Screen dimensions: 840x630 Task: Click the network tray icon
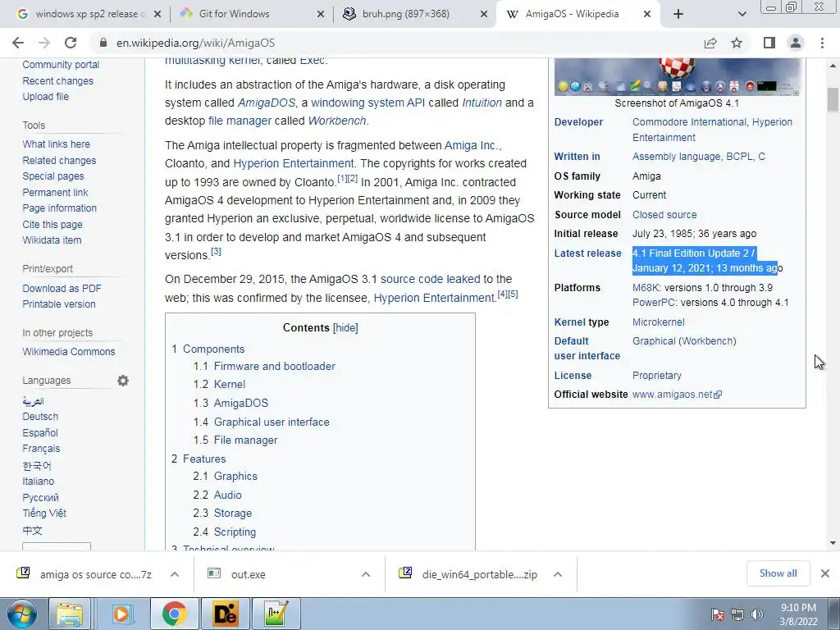tap(737, 614)
